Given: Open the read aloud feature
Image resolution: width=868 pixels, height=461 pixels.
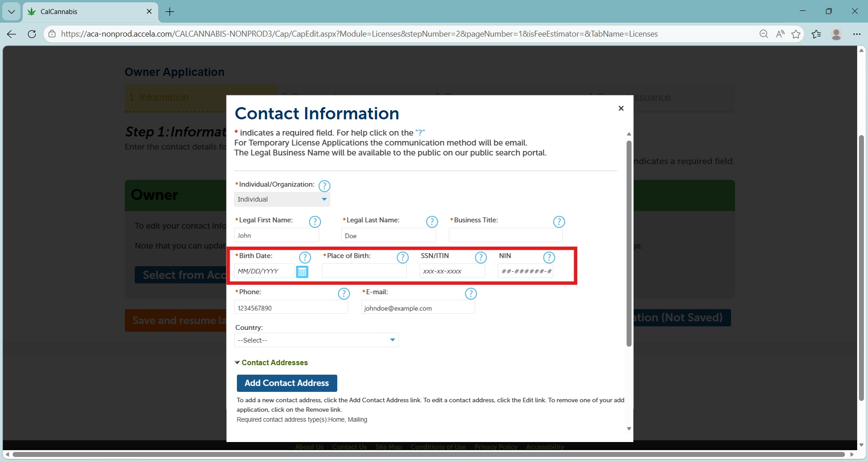Looking at the screenshot, I should tap(780, 34).
